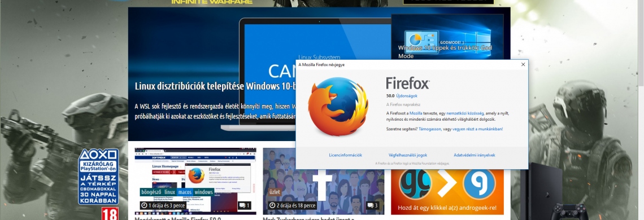Select the 'böngésző' tag on the Firefox article
Image resolution: width=644 pixels, height=220 pixels.
click(x=151, y=192)
